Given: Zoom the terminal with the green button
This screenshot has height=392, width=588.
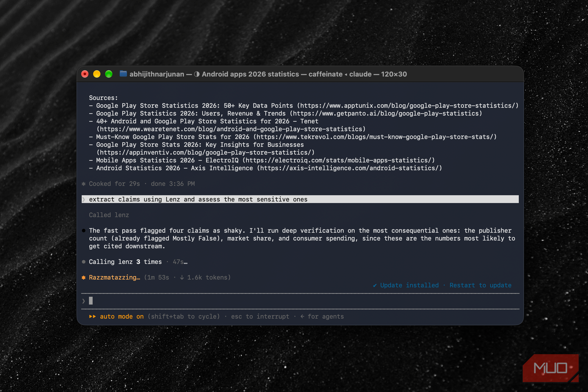Looking at the screenshot, I should [x=109, y=74].
